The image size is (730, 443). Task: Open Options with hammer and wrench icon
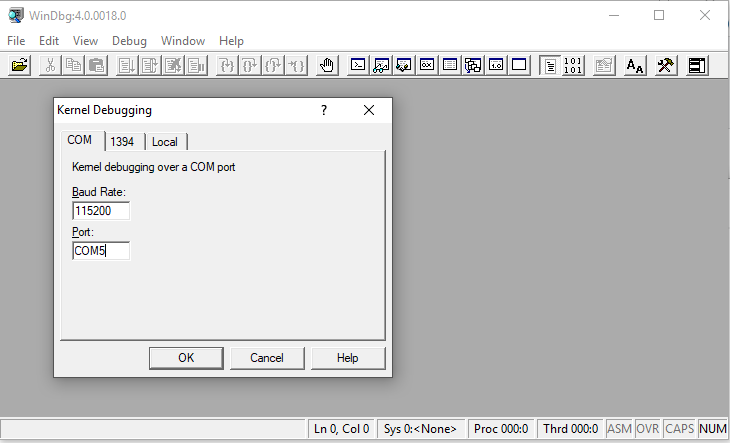coord(665,65)
